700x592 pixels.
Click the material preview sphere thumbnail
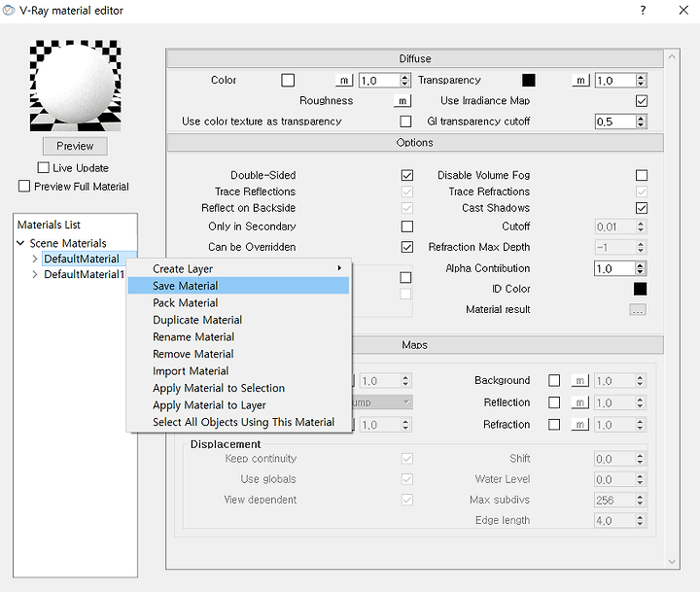tap(76, 86)
